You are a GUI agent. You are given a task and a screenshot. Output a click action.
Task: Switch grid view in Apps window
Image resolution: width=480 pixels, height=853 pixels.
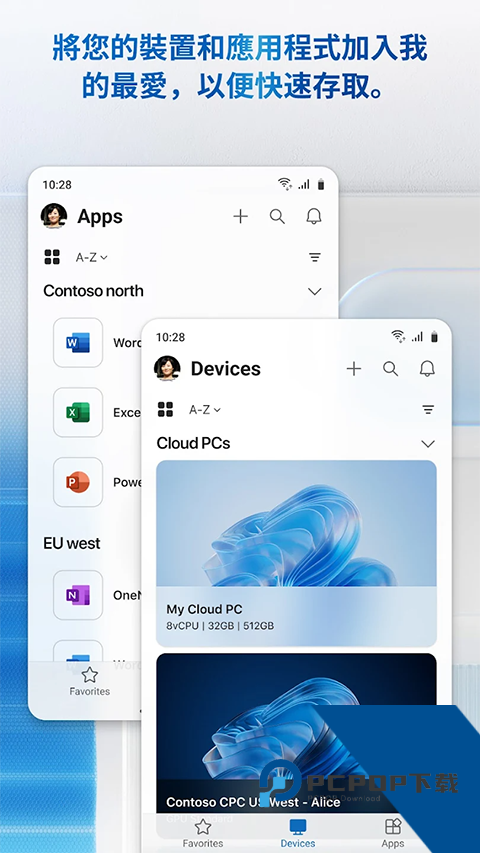click(52, 257)
